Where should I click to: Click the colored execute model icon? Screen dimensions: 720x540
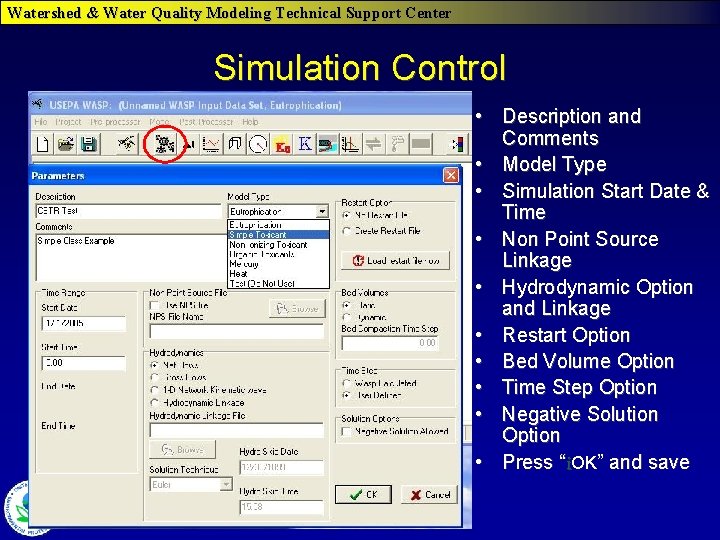(458, 145)
